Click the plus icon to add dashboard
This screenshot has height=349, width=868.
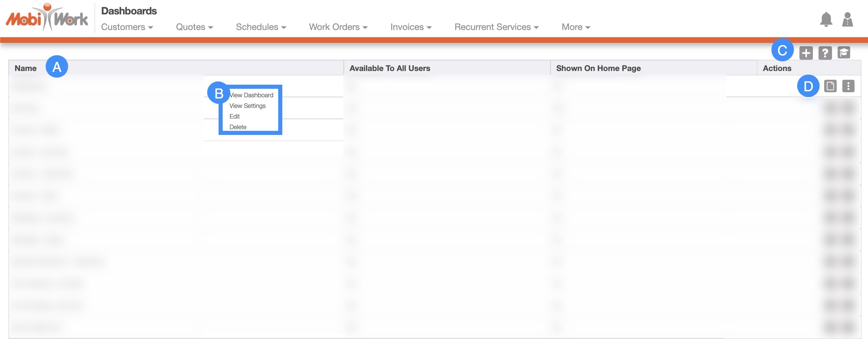[806, 53]
